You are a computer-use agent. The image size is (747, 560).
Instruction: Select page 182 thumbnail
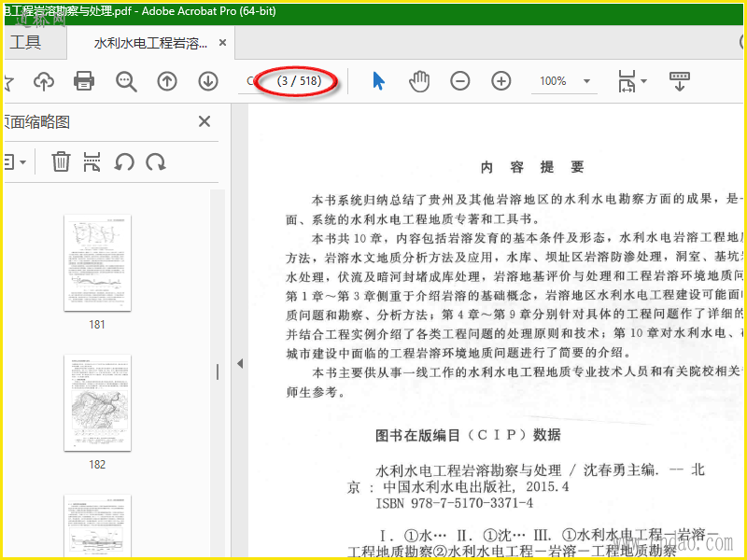click(x=98, y=403)
